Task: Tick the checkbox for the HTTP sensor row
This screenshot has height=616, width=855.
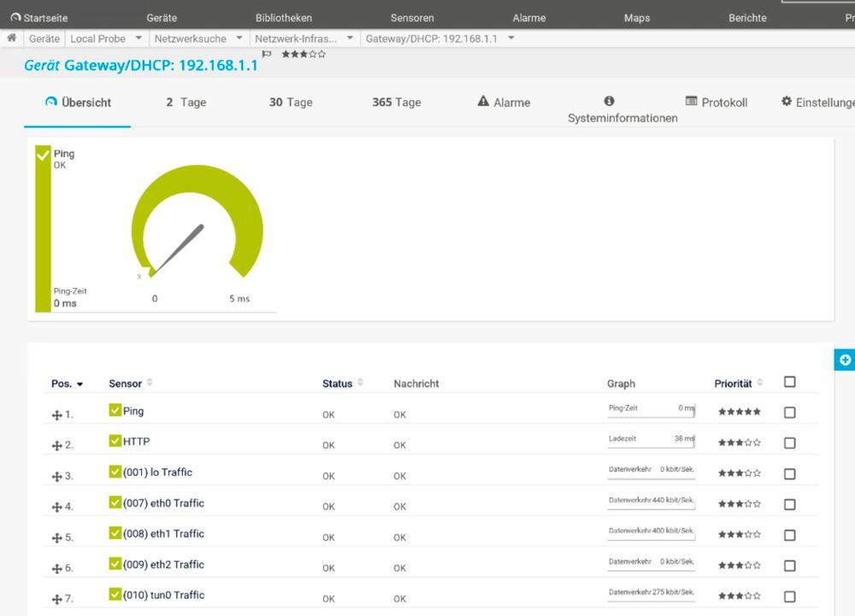Action: (x=789, y=443)
